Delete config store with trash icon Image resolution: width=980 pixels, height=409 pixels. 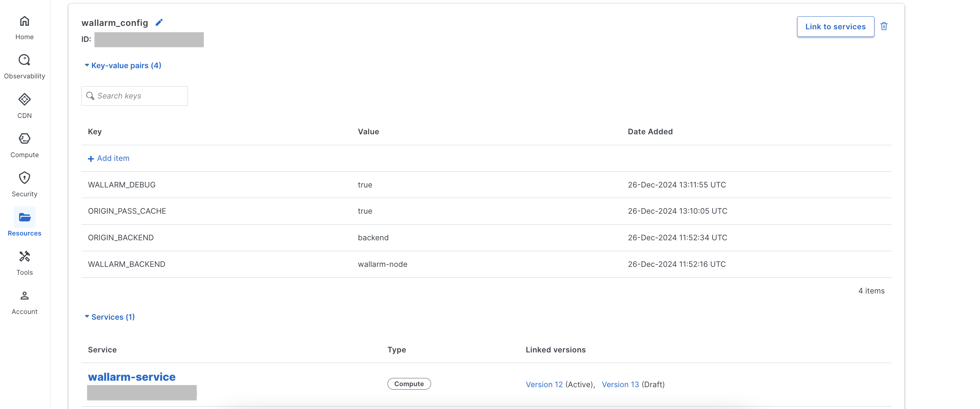(884, 26)
